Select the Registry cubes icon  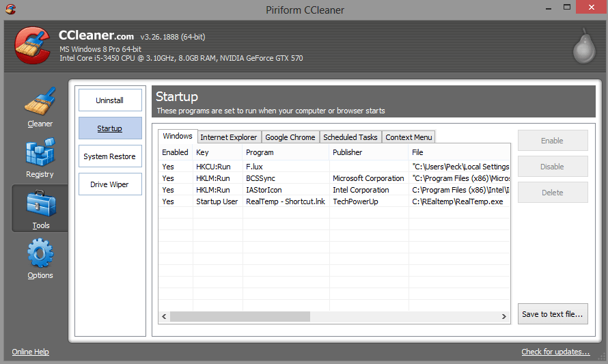(x=40, y=153)
